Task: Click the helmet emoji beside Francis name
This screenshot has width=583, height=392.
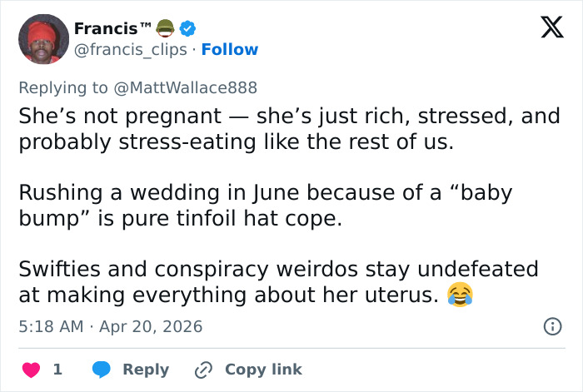Action: pos(166,28)
